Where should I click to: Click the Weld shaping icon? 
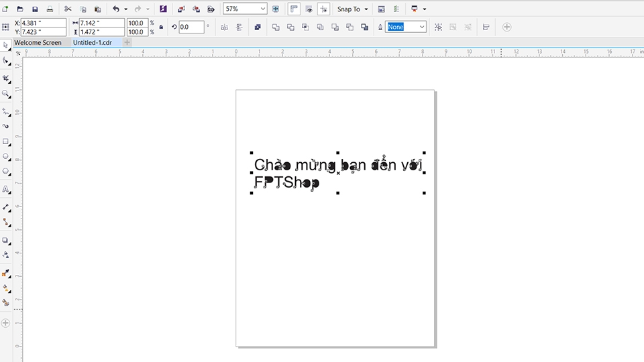click(x=276, y=27)
